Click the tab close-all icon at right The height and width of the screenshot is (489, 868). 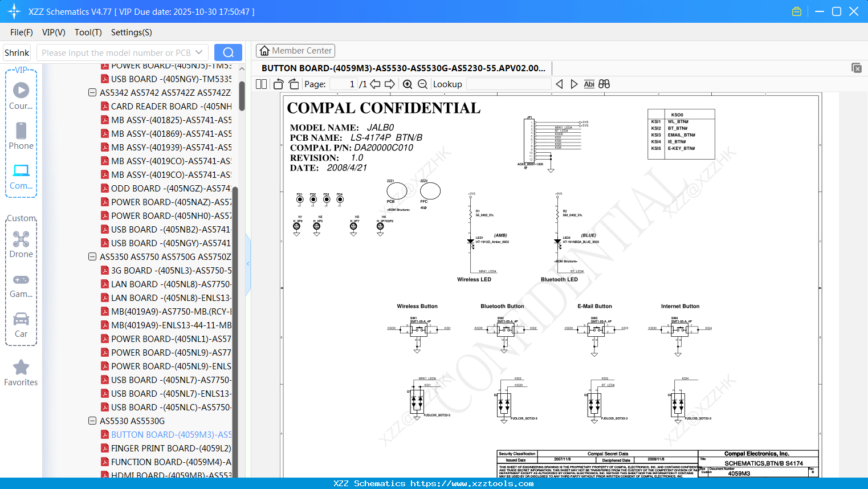pos(857,68)
